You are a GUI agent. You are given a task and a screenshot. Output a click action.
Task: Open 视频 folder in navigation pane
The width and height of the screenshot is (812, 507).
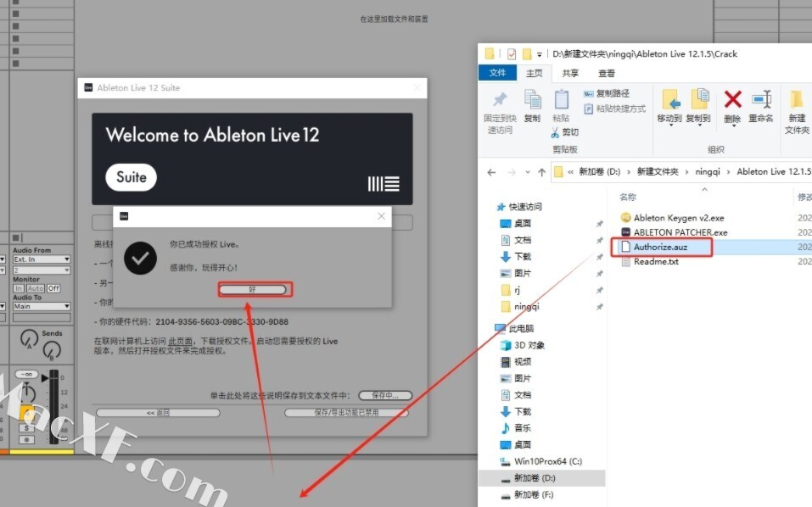point(516,362)
